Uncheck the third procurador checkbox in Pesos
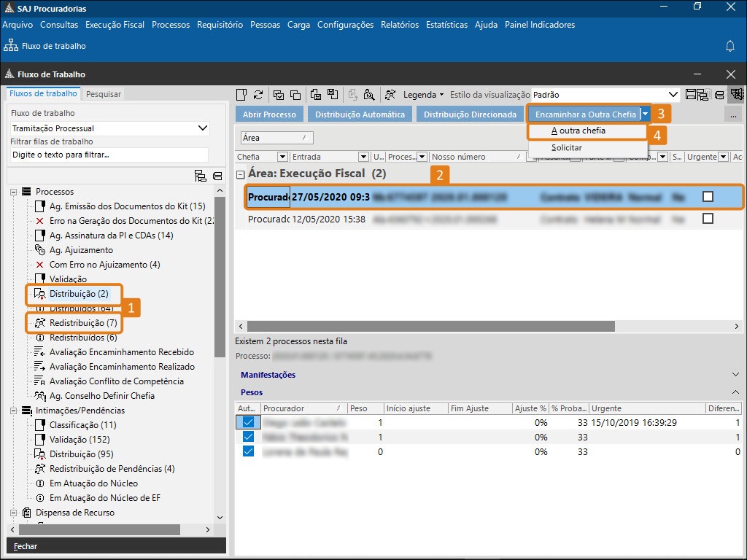This screenshot has width=747, height=560. point(249,451)
